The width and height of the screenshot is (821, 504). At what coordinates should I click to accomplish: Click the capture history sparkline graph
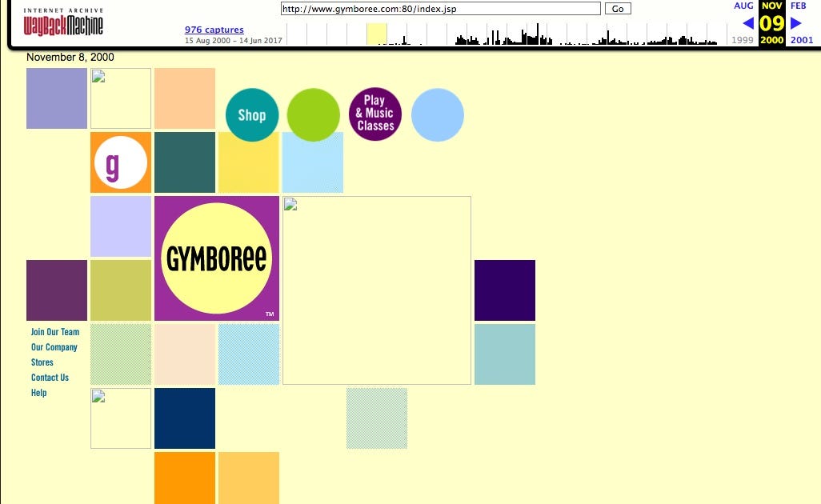click(x=507, y=34)
